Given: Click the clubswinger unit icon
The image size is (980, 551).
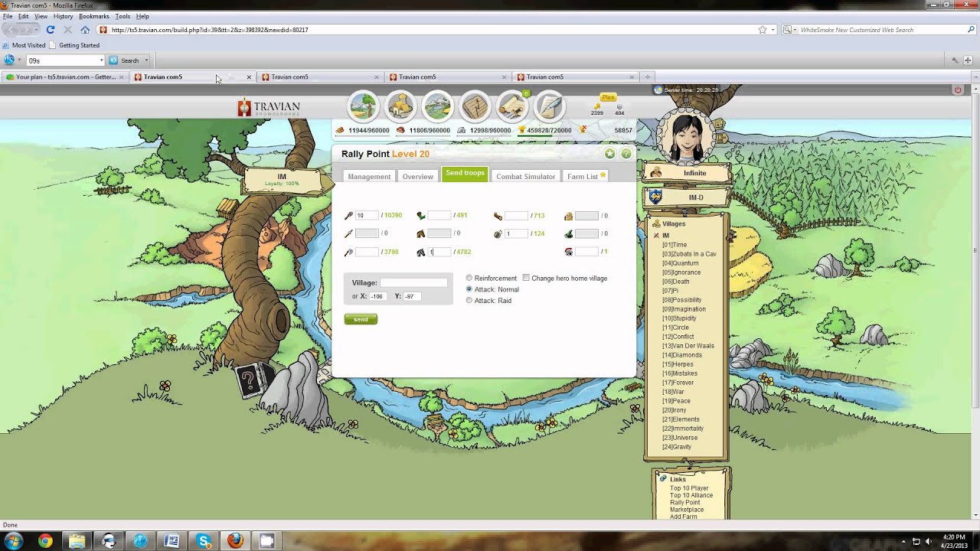Looking at the screenshot, I should click(x=349, y=216).
